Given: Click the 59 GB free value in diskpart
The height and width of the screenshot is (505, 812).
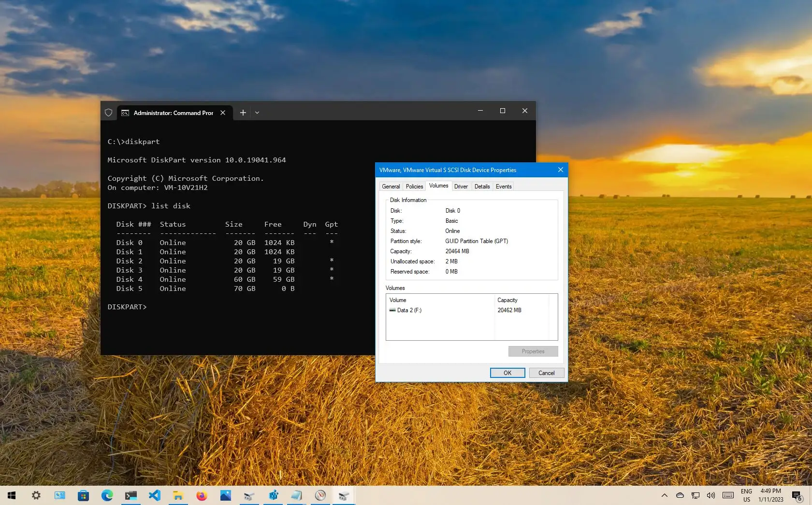Looking at the screenshot, I should (x=284, y=279).
